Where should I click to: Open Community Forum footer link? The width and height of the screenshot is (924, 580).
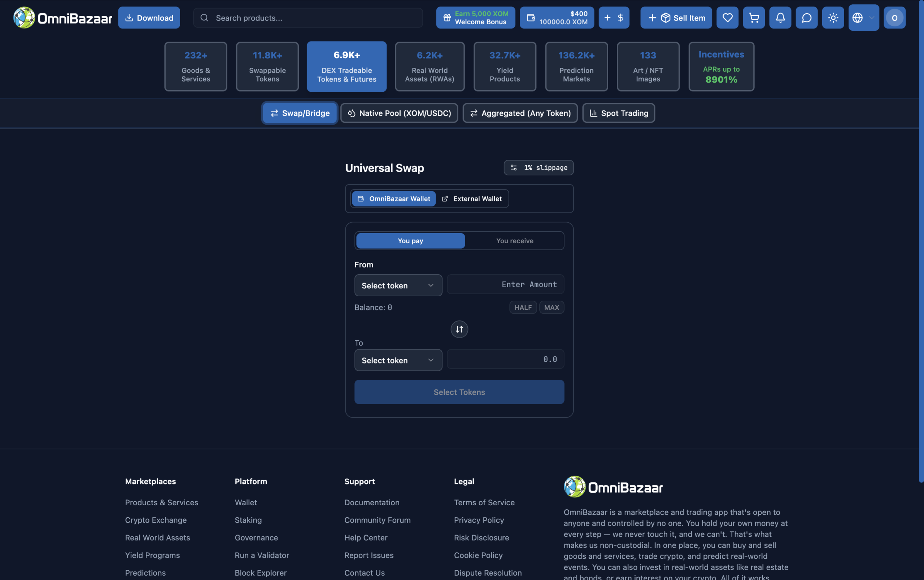(378, 520)
